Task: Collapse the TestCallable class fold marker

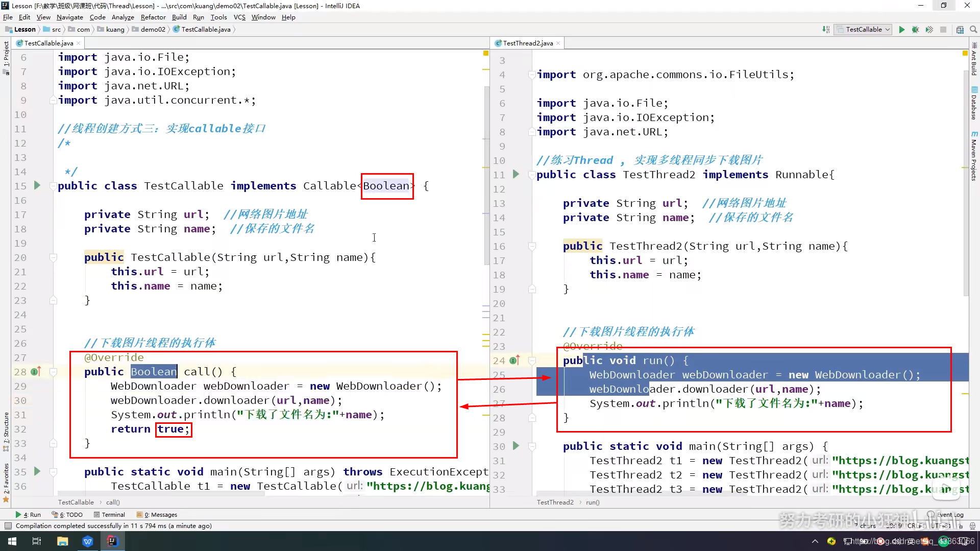Action: pos(53,186)
